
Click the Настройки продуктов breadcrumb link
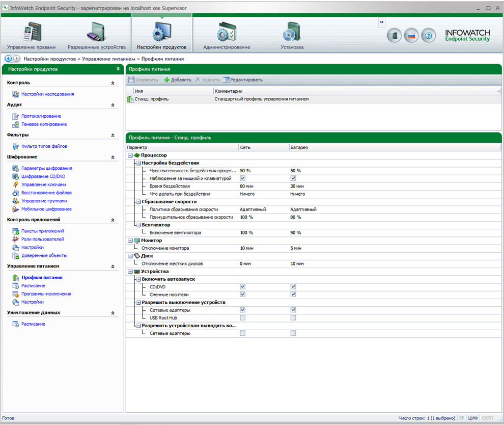[50, 59]
